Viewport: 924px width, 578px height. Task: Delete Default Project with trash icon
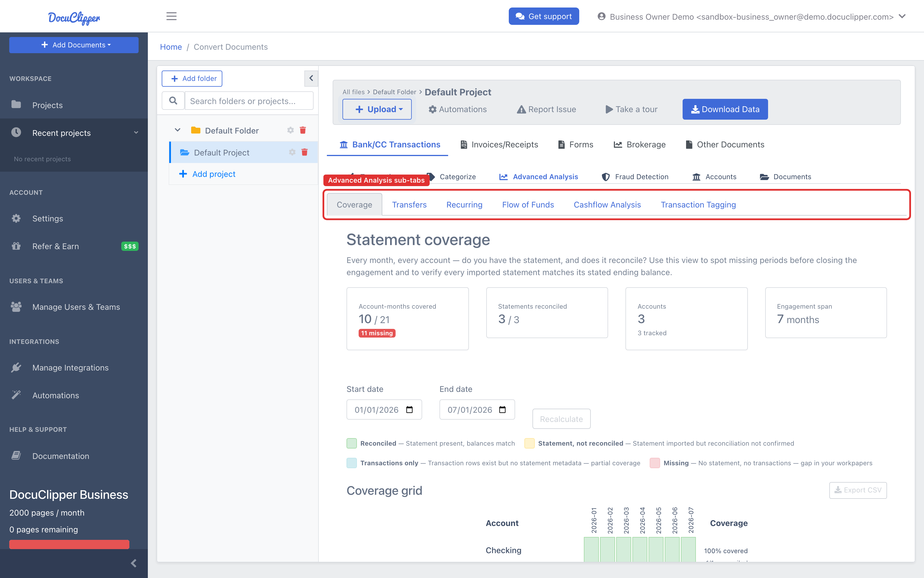coord(304,152)
